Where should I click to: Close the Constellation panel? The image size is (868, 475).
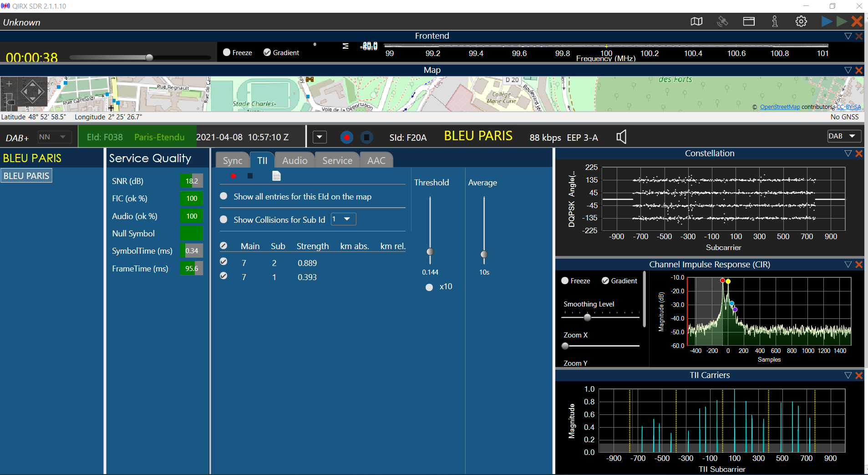coord(859,153)
